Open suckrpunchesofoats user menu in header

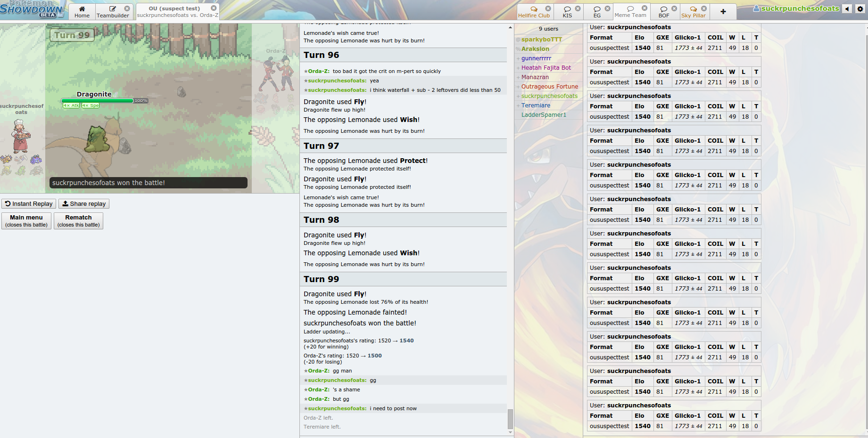point(797,8)
